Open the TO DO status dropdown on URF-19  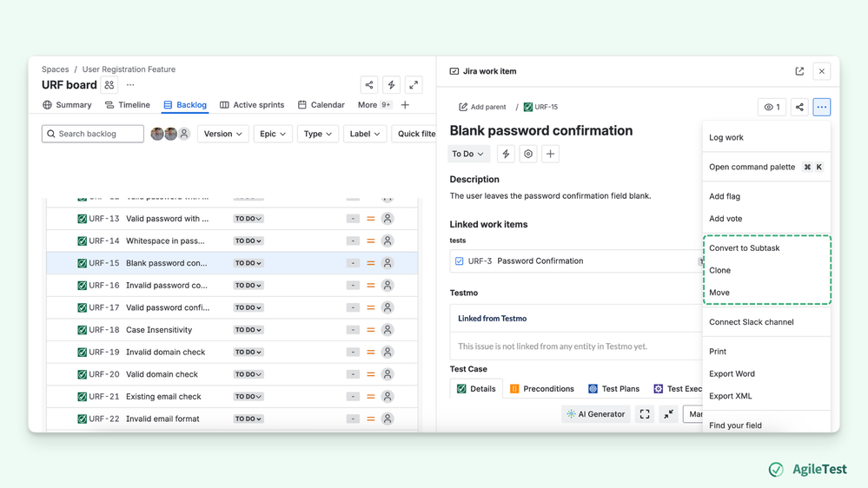[248, 353]
